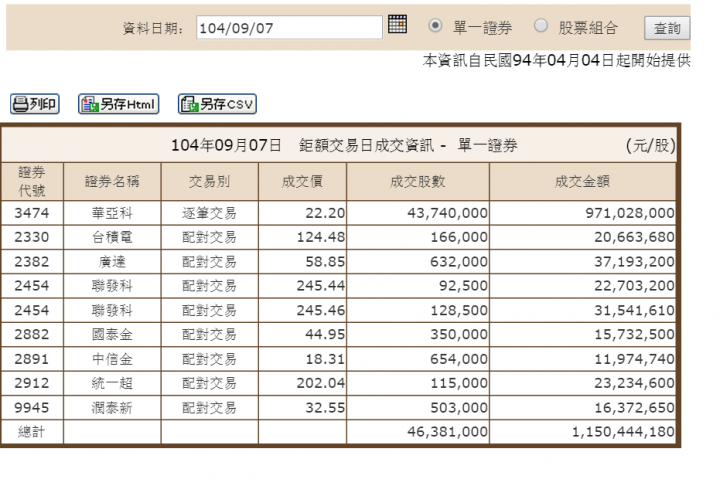Viewport: 720px width, 486px height.
Task: Click the 成交金額 column header
Action: coord(582,181)
